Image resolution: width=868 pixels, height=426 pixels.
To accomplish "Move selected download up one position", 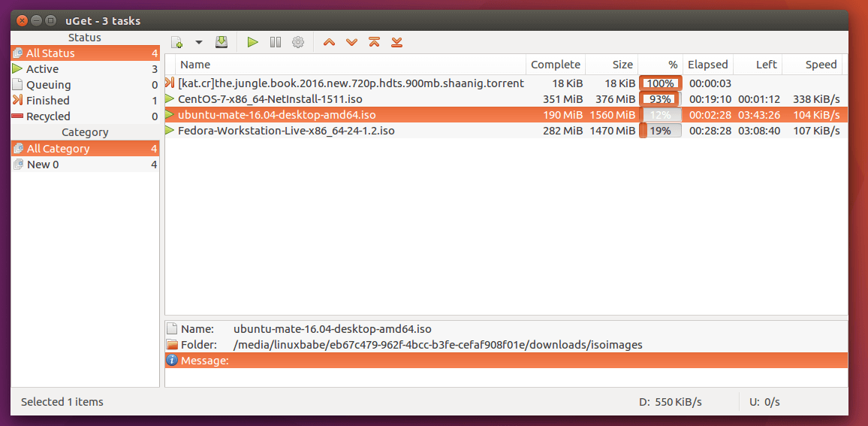I will click(329, 42).
